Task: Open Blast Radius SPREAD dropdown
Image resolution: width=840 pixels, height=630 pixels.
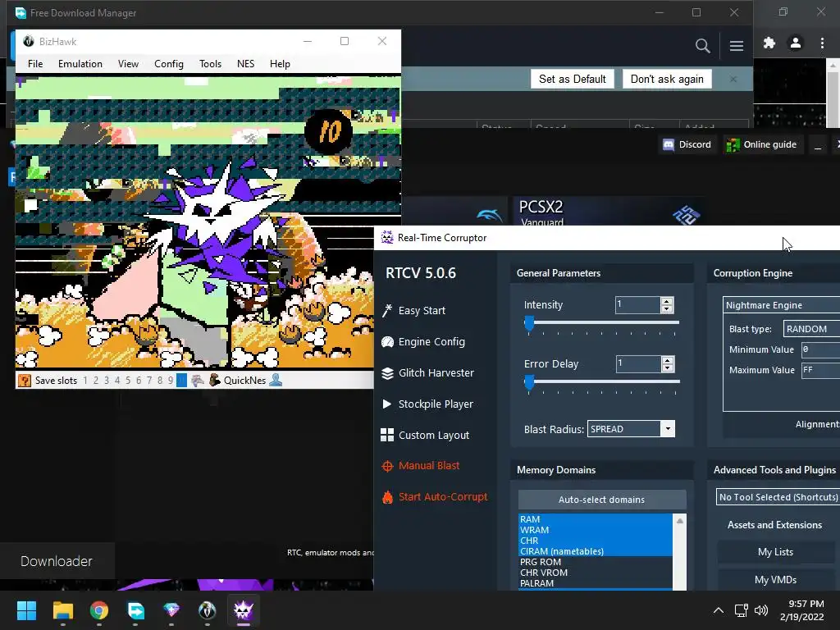Action: [668, 428]
